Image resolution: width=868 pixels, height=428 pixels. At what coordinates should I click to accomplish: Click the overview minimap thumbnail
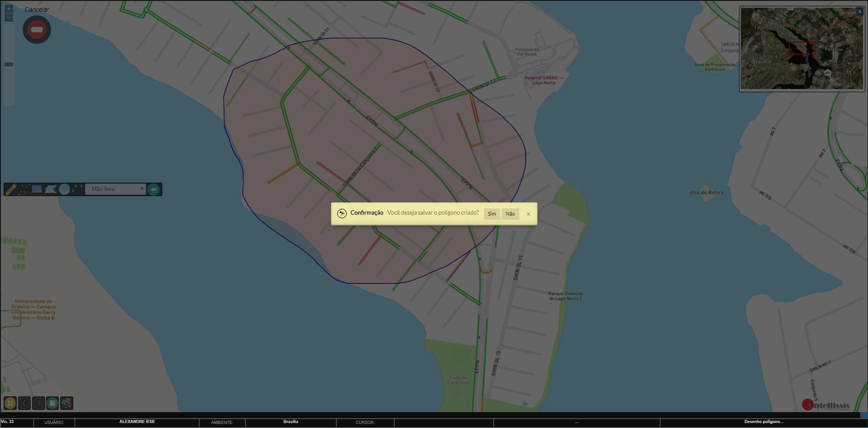pos(802,50)
